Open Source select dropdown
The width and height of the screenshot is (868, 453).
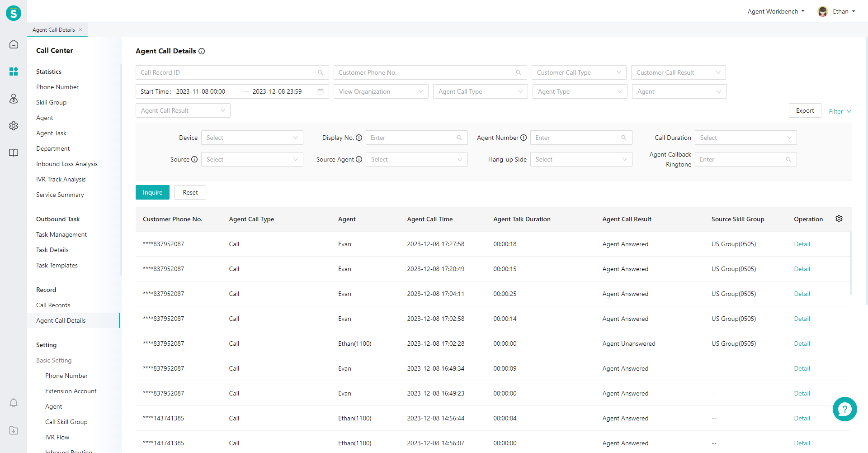(x=252, y=159)
